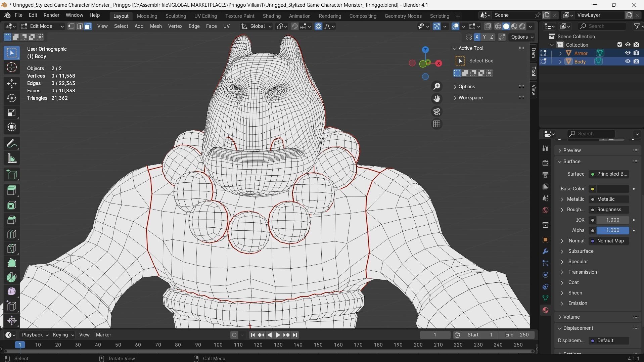
Task: Open the Mesh menu in viewport header
Action: point(155,27)
